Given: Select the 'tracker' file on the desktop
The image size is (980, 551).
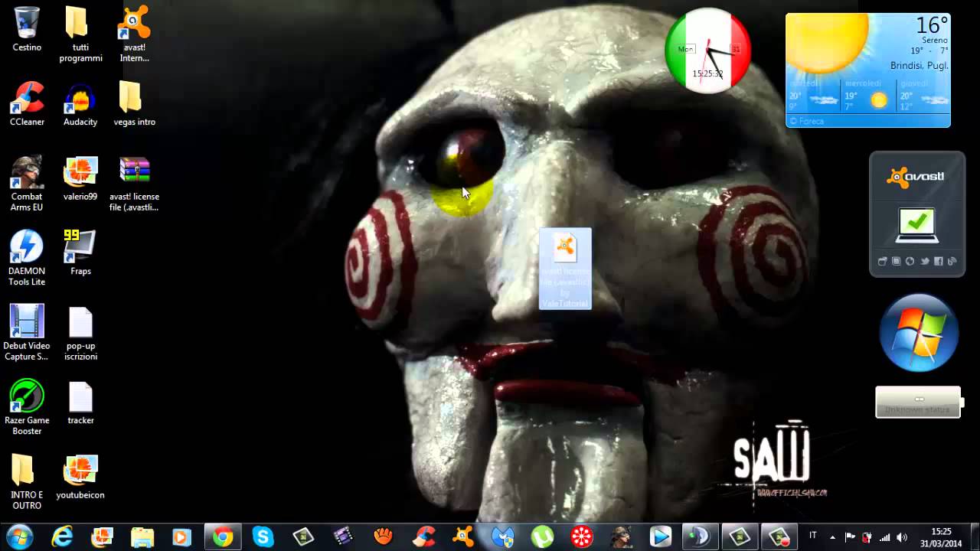Looking at the screenshot, I should (80, 403).
